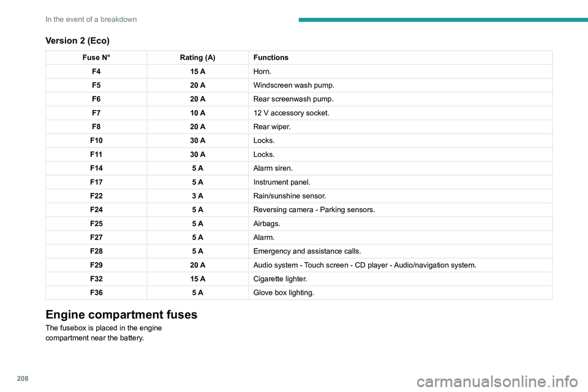Select the "Fuse N°" column header
The image size is (588, 392).
(96, 58)
